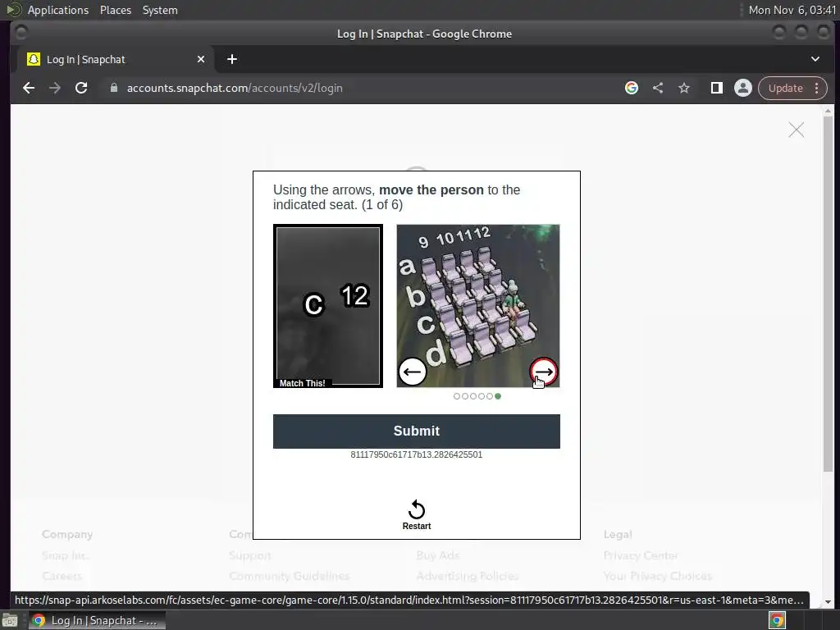Click the top-left panel launcher icon
840x630 pixels.
click(14, 10)
